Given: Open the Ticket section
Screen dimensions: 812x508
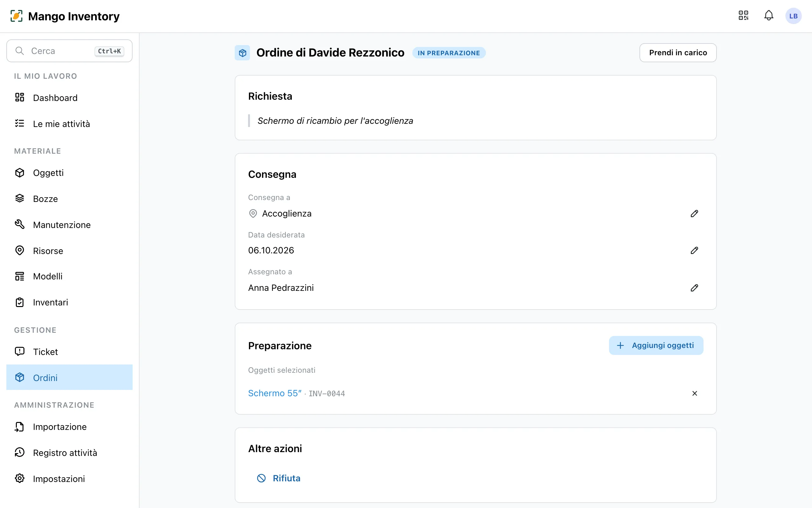Looking at the screenshot, I should point(69,352).
